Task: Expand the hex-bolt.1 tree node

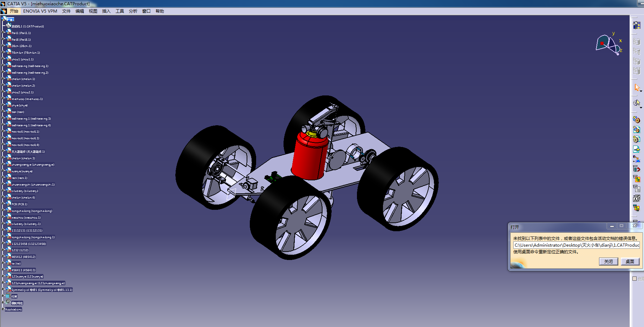Action: click(x=3, y=131)
